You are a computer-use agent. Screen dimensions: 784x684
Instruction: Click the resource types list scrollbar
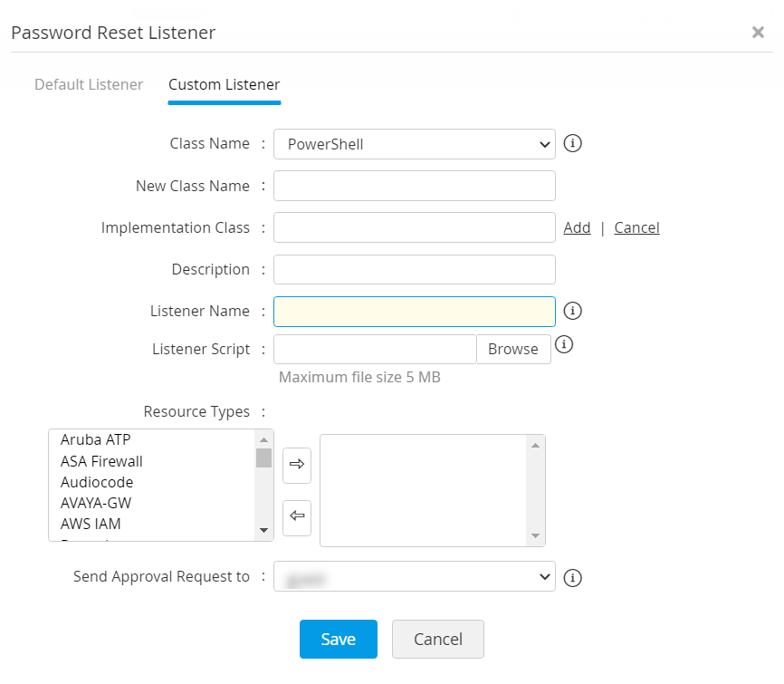click(x=263, y=460)
